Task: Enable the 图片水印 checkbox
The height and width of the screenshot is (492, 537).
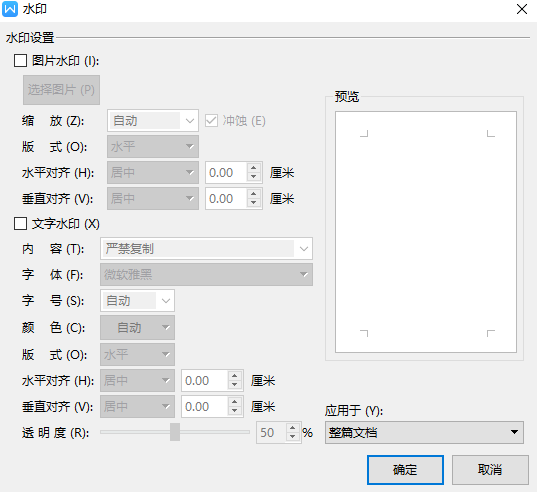Action: [20, 61]
